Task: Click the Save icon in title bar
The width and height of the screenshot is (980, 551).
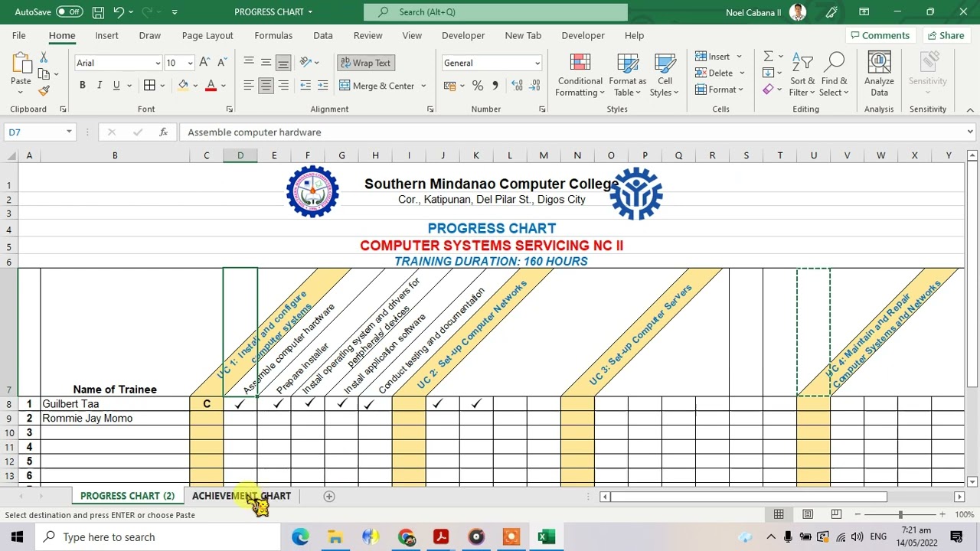Action: [98, 12]
